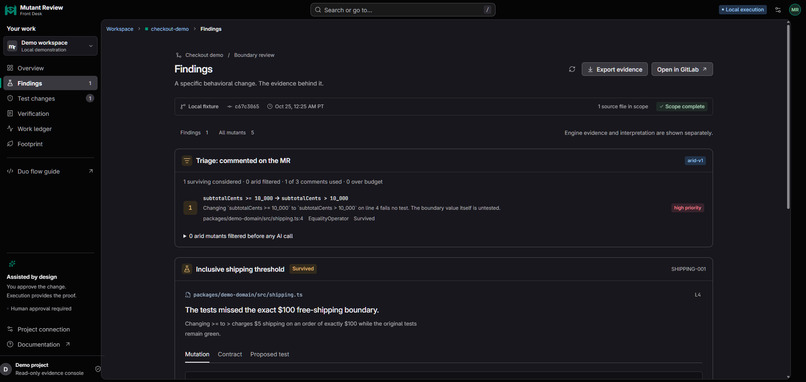Click the Triage filter icon
This screenshot has height=382, width=806.
coord(187,161)
